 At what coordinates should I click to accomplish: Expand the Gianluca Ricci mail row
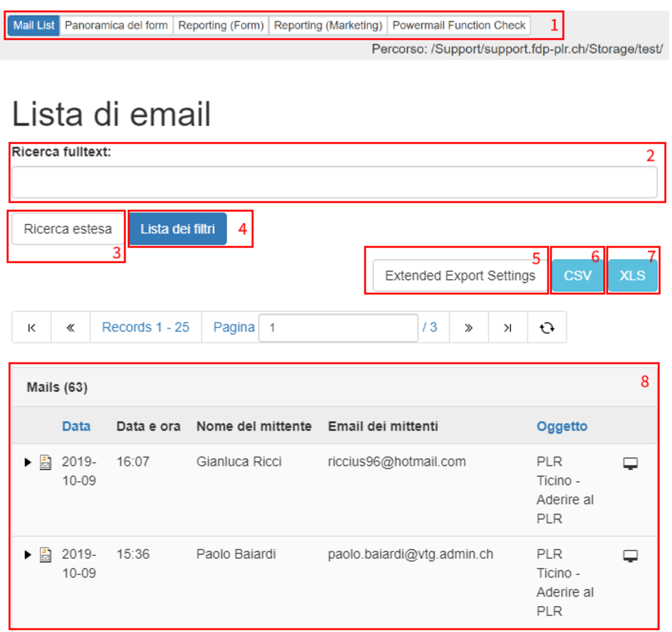pos(28,462)
